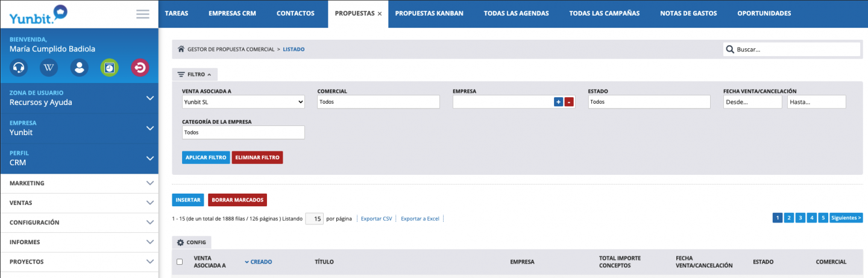The image size is (868, 278).
Task: Check the select-all checkbox in table header
Action: 180,262
